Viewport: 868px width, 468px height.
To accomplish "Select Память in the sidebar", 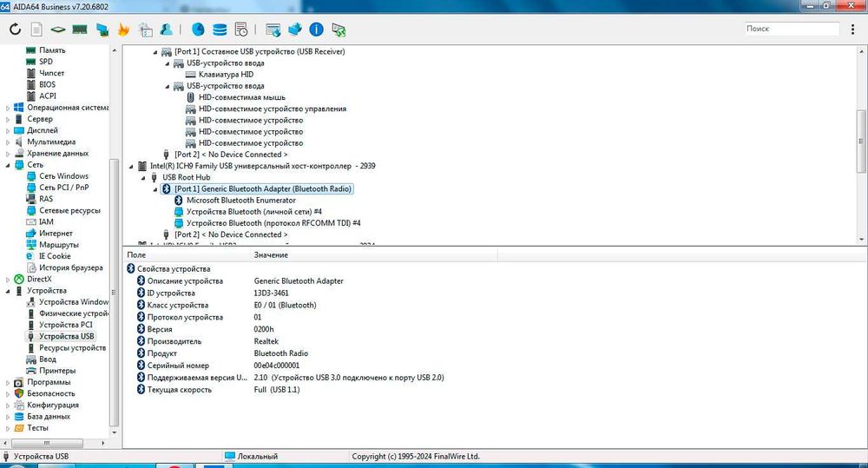I will click(x=52, y=49).
